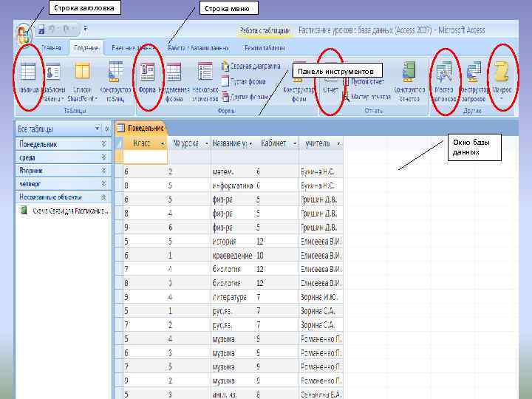Open the Списки SharePoint dropdown button
532x399 pixels.
click(x=82, y=81)
